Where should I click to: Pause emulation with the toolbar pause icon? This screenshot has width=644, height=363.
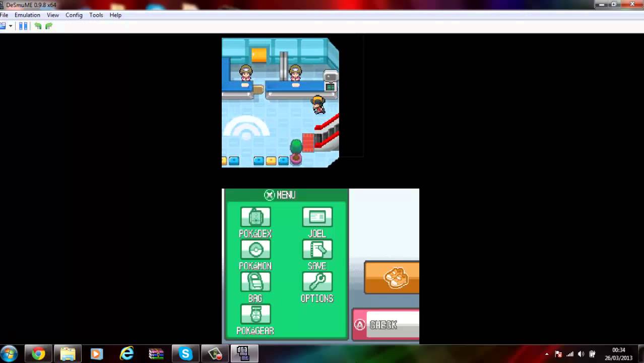click(x=23, y=26)
